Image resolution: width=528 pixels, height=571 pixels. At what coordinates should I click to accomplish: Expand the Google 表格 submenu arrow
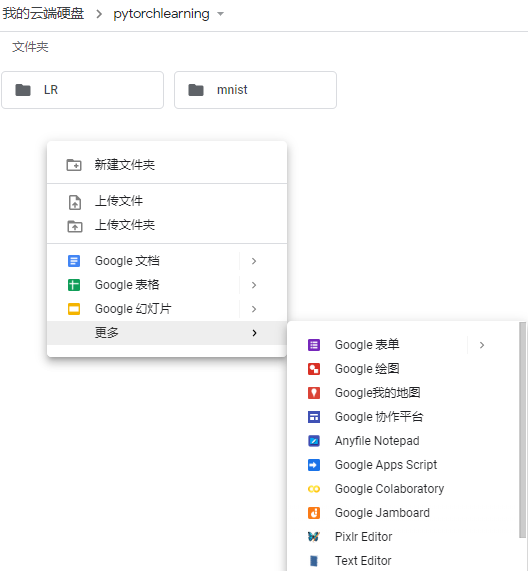pos(254,285)
